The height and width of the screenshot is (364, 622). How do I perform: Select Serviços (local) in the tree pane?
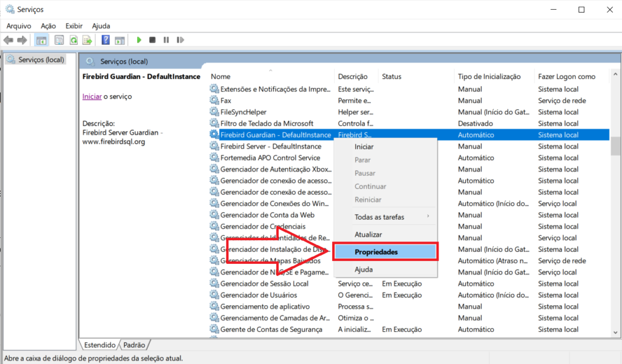tap(41, 60)
